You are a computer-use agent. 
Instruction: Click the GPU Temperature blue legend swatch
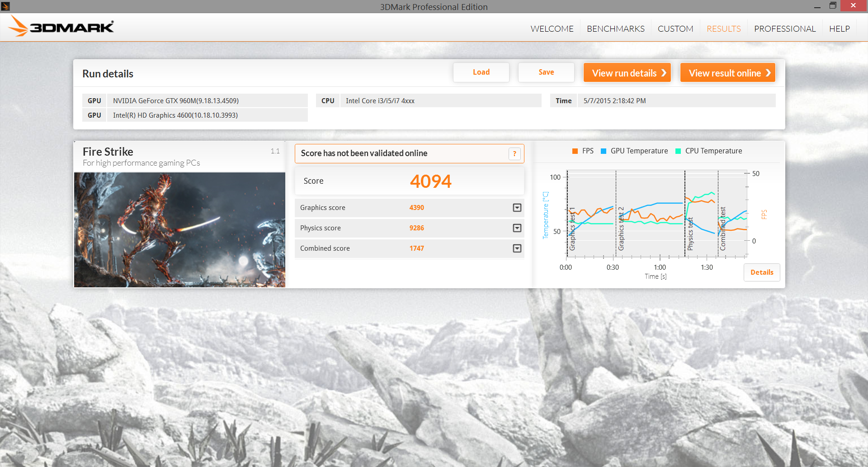604,151
